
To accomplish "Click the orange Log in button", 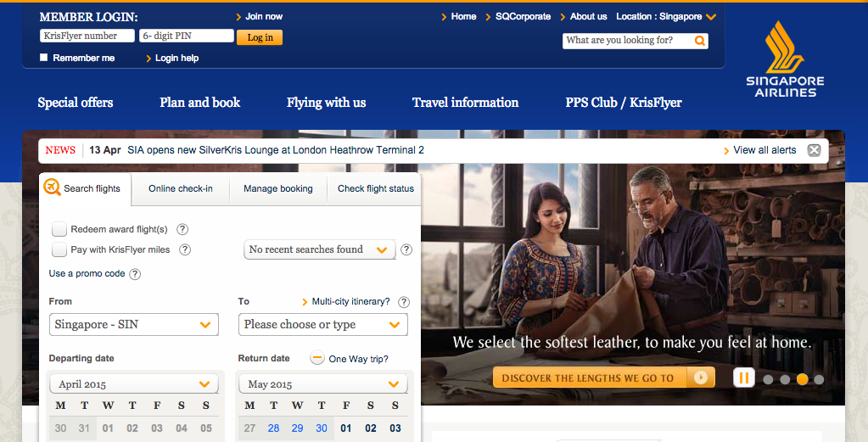I will (x=260, y=37).
